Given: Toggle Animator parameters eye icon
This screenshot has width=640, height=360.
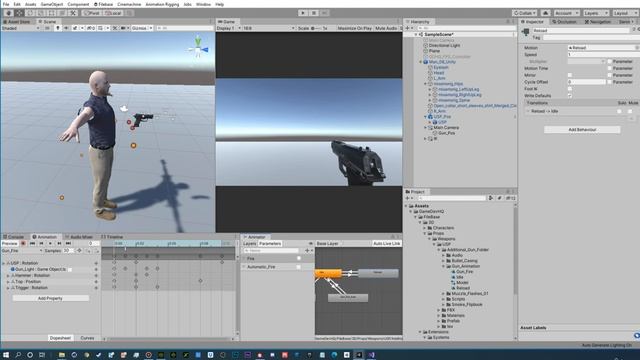Looking at the screenshot, I should pyautogui.click(x=311, y=243).
